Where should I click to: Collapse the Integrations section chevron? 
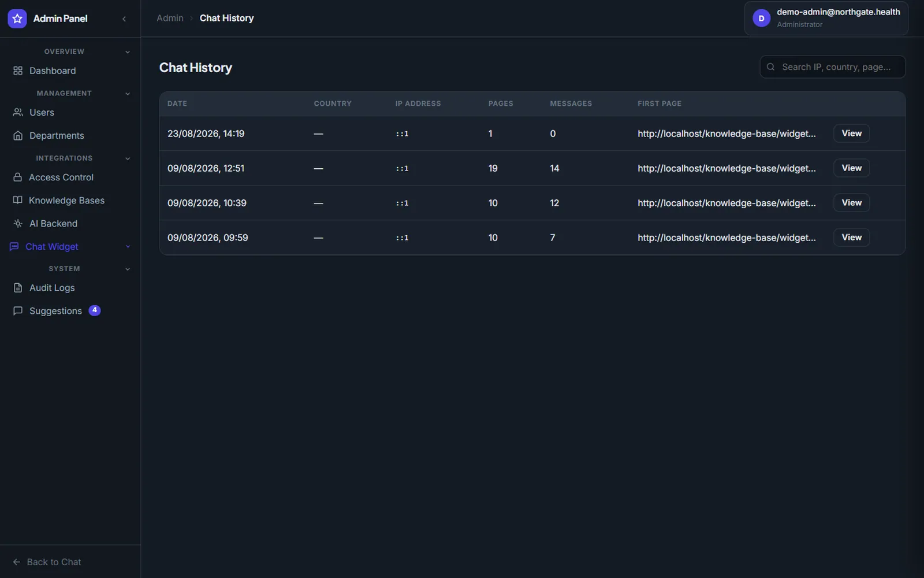pyautogui.click(x=128, y=158)
